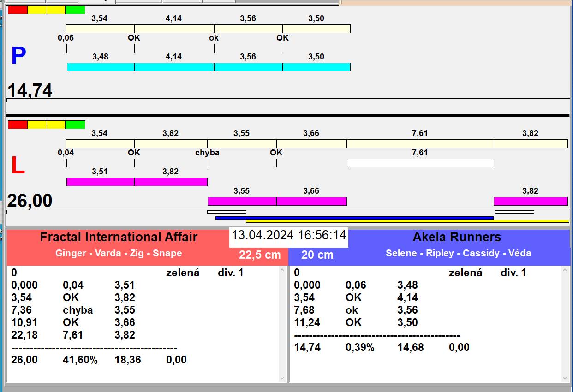Select the 22,5 cm jump height label
The height and width of the screenshot is (392, 573).
tap(260, 255)
